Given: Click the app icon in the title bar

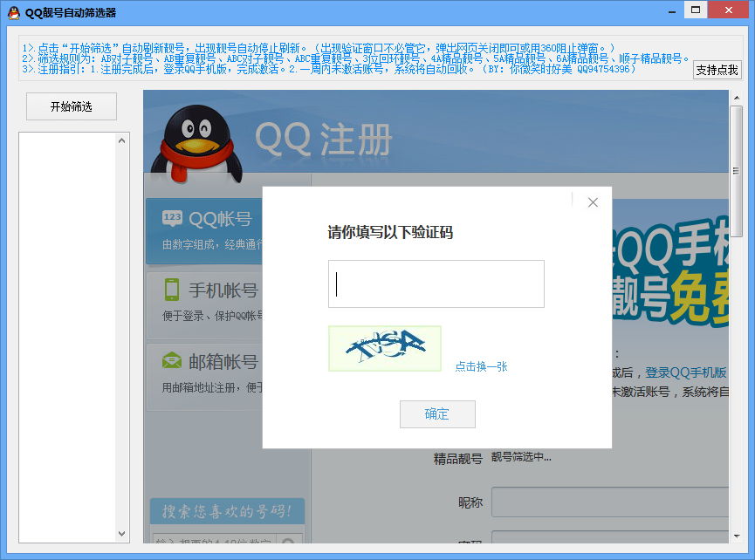Looking at the screenshot, I should (13, 12).
